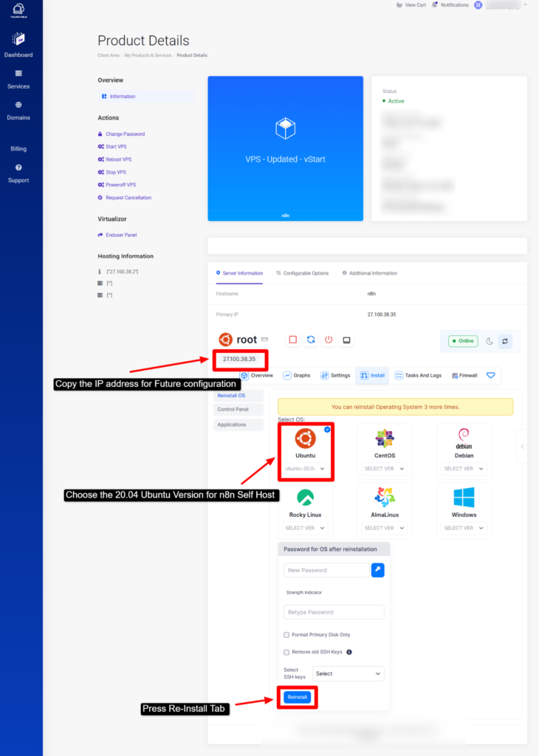Click Reboot VPS action

pos(114,159)
